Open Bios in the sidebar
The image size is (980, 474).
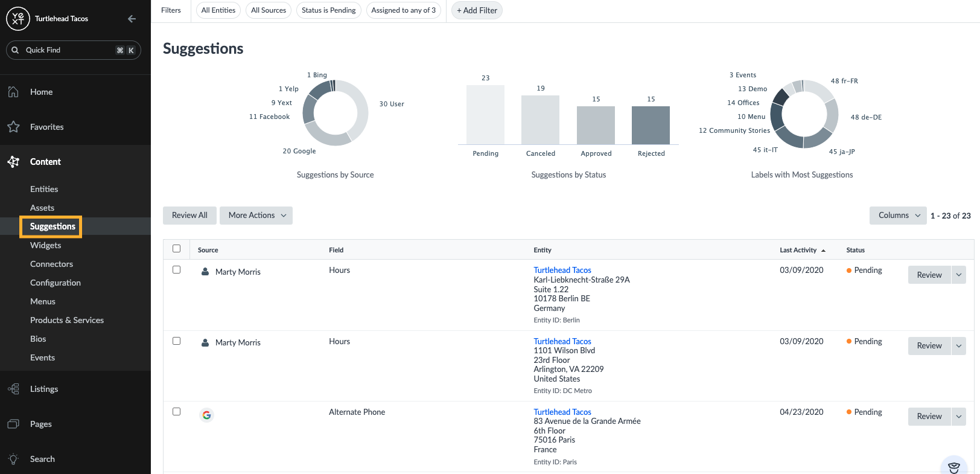(38, 339)
